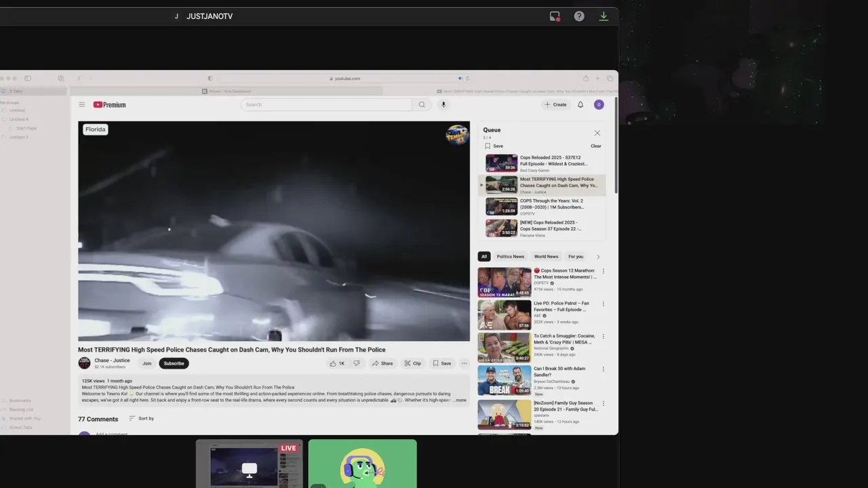Screen dimensions: 868x488
Task: Select the For you chip
Action: 576,257
